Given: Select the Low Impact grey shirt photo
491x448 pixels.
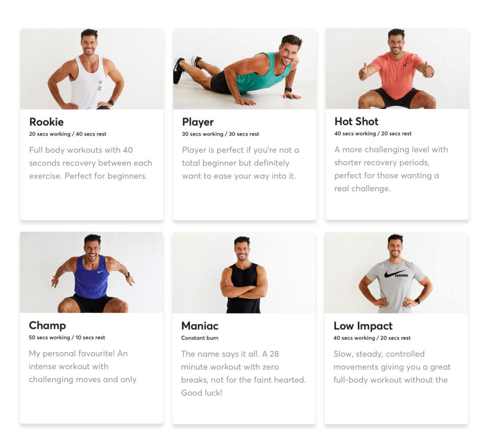Looking at the screenshot, I should (x=396, y=273).
